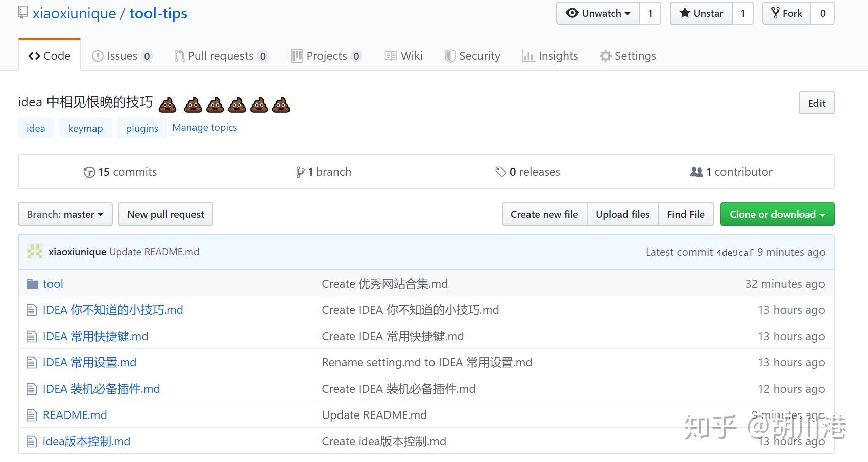
Task: Unstar the tool-tips repository
Action: pos(701,13)
